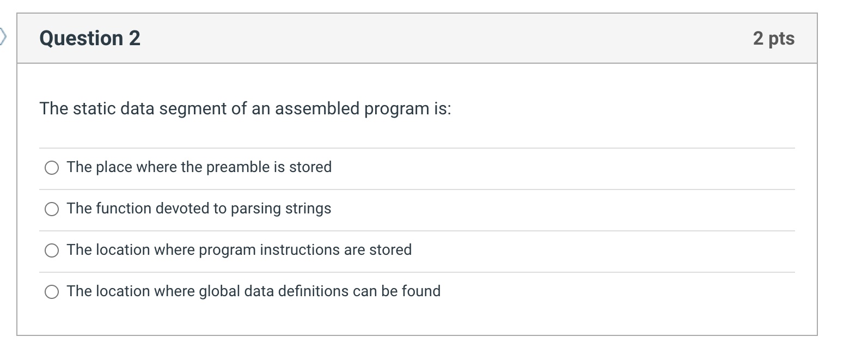Select radio button for global data definitions answer

pos(51,291)
